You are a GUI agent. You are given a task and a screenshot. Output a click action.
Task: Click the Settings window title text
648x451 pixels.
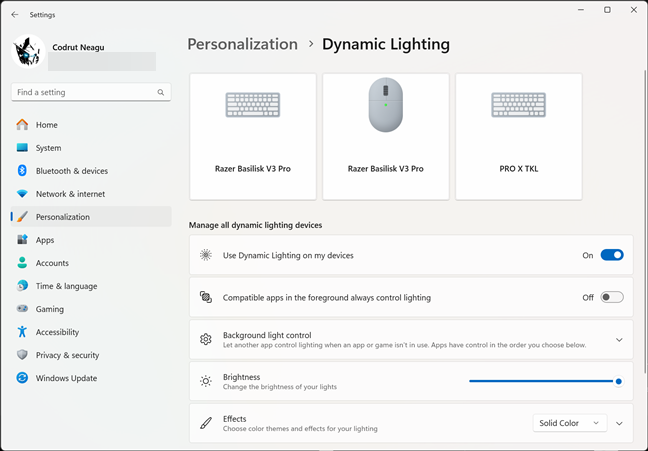42,15
